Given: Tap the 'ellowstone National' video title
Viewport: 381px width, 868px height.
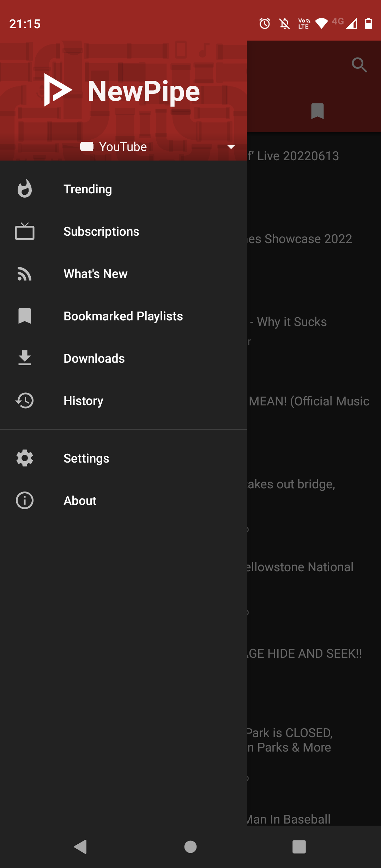Looking at the screenshot, I should [x=300, y=567].
